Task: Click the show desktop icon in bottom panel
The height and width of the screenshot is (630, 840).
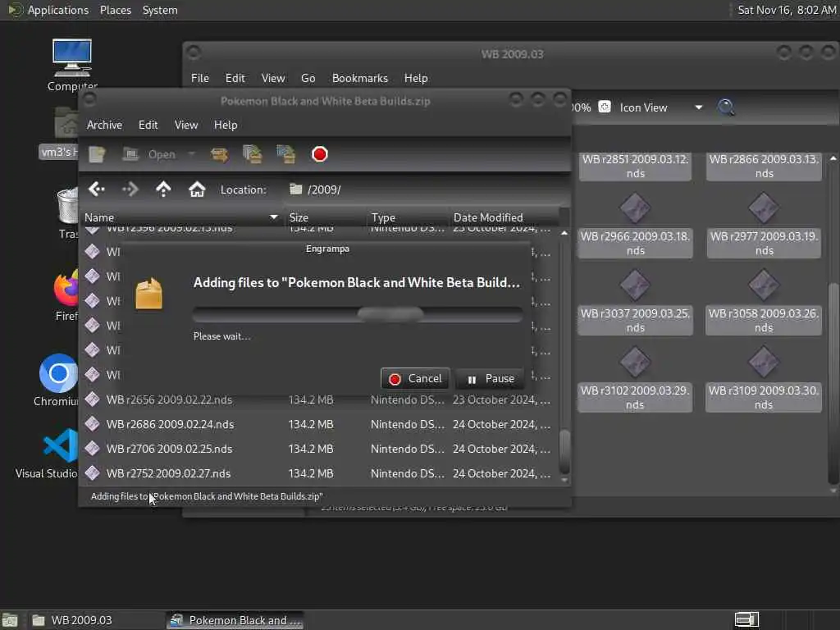Action: click(x=10, y=620)
